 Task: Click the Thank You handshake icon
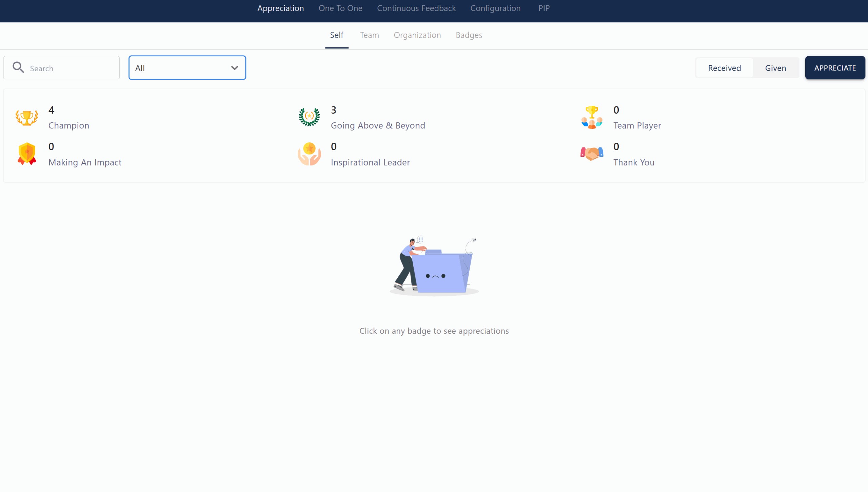click(592, 154)
